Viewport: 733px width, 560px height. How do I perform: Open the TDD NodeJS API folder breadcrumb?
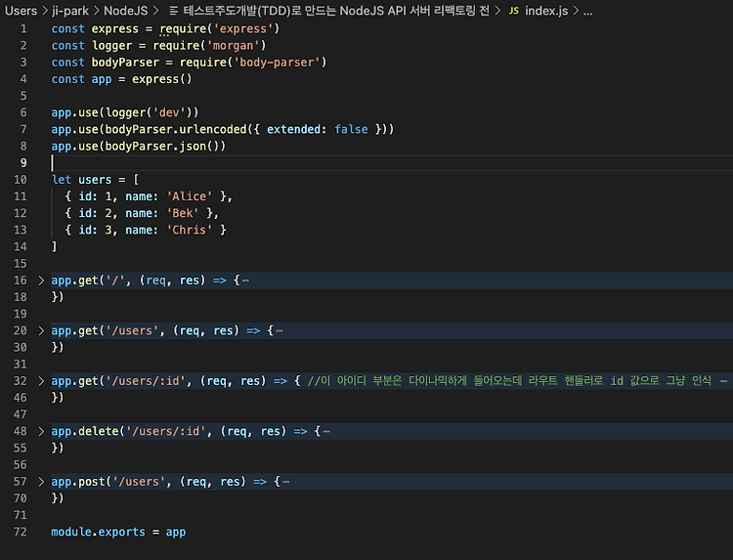coord(335,11)
